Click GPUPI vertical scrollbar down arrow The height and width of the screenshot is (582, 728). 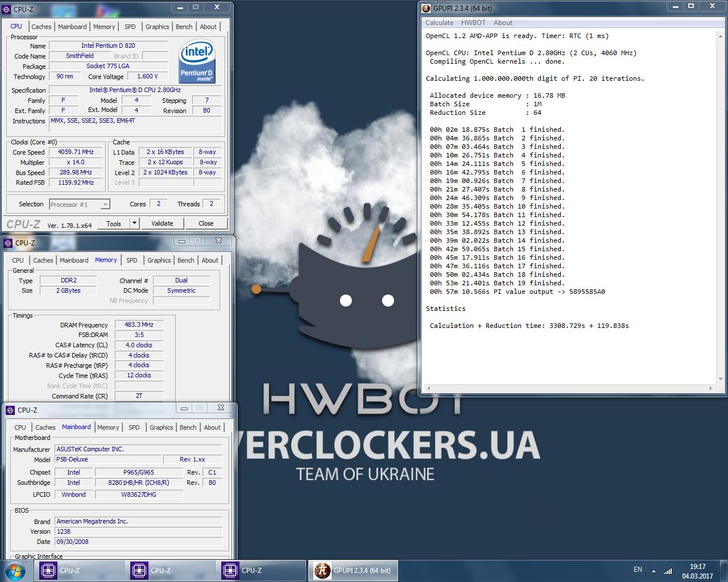pos(721,379)
